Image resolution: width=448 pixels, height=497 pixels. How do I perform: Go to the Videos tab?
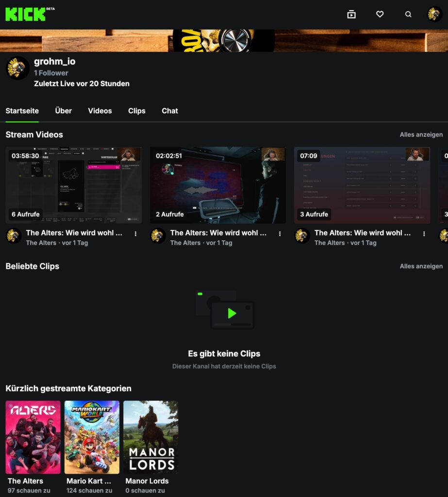tap(100, 111)
